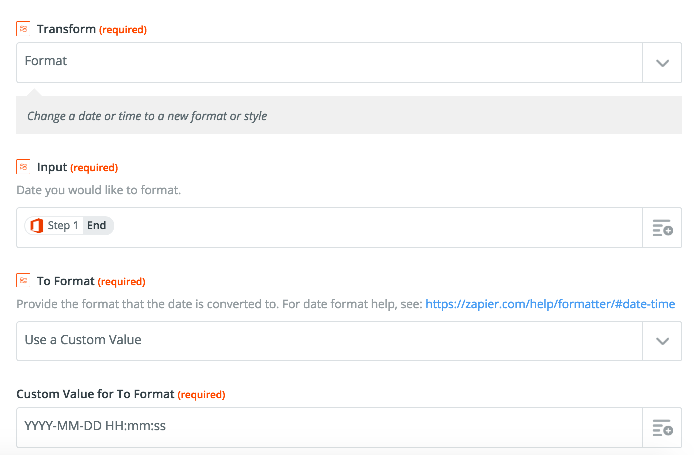Click the formatter icon beside the Transform label
694x455 pixels.
[23, 29]
